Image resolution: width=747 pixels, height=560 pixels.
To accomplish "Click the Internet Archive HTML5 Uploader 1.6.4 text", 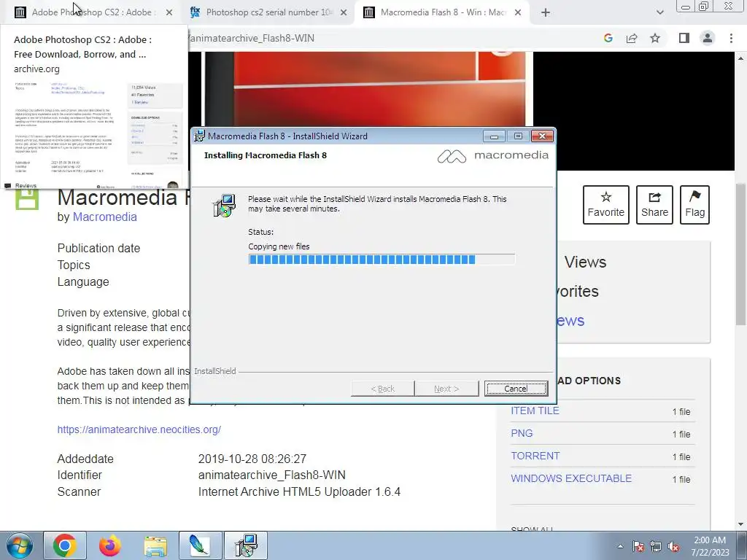I will click(299, 491).
